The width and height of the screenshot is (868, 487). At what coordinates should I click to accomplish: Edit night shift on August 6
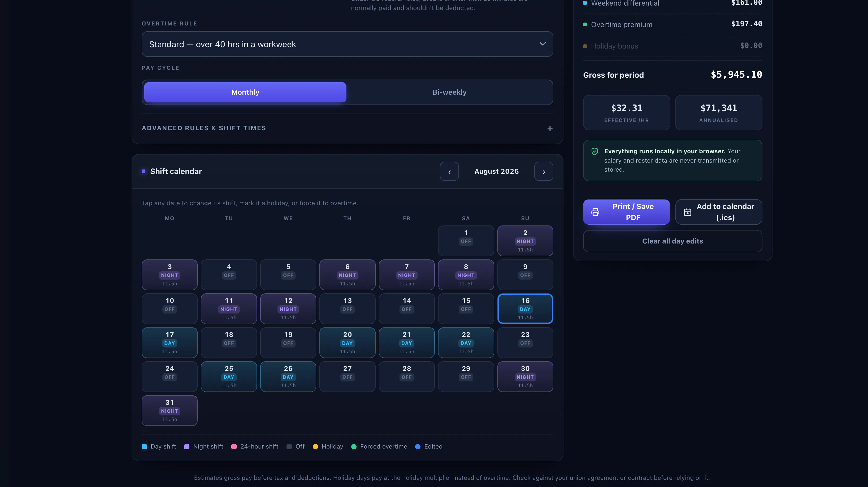(x=348, y=275)
